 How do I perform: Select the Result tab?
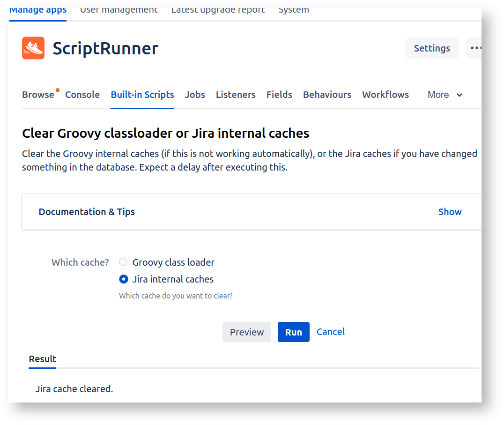pyautogui.click(x=43, y=359)
